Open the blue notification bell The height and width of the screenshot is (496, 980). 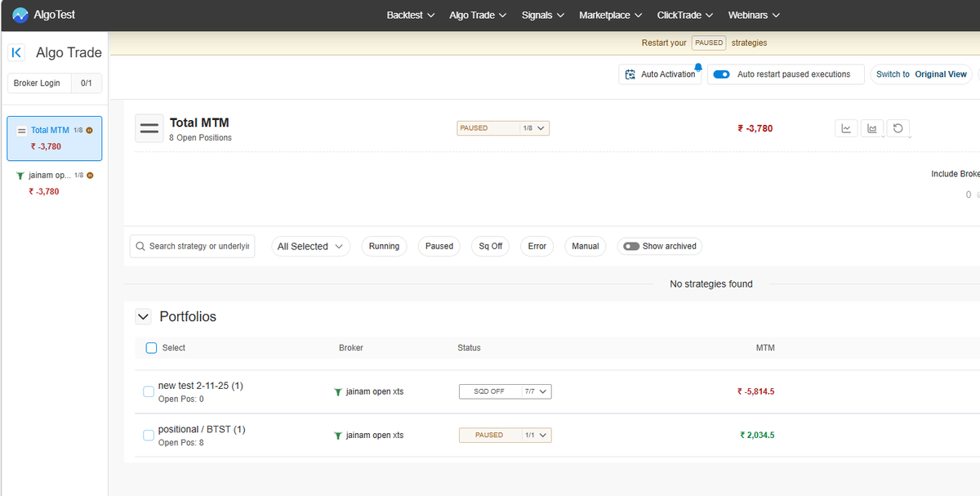pos(698,67)
